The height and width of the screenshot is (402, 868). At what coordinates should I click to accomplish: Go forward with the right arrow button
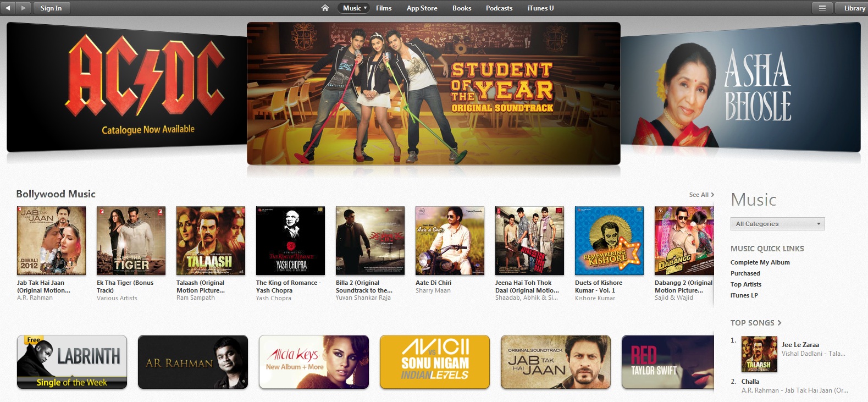pos(23,8)
